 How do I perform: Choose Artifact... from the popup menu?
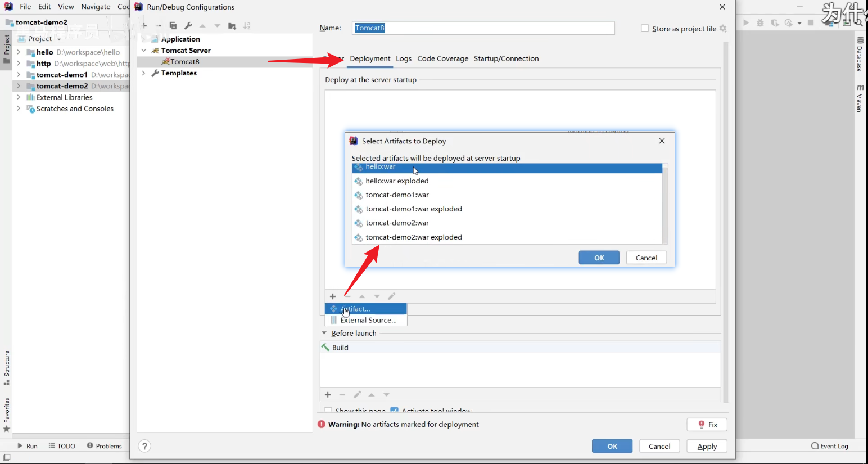pos(366,309)
